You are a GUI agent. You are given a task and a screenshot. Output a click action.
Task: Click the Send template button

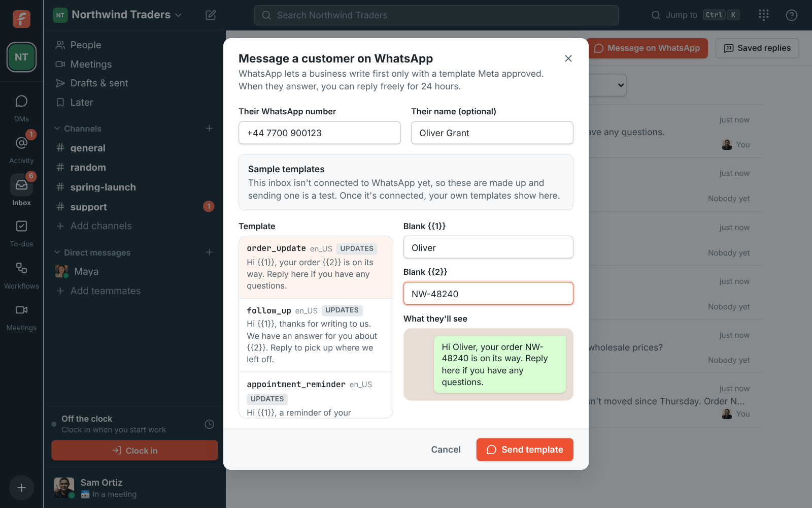[x=525, y=450]
